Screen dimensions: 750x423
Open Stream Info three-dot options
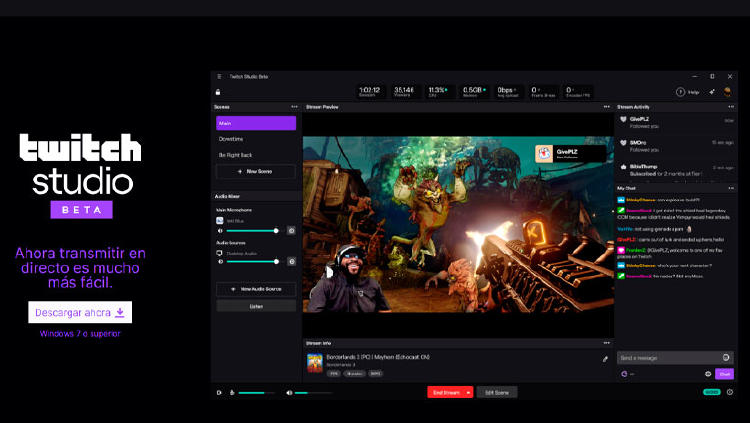pos(607,343)
